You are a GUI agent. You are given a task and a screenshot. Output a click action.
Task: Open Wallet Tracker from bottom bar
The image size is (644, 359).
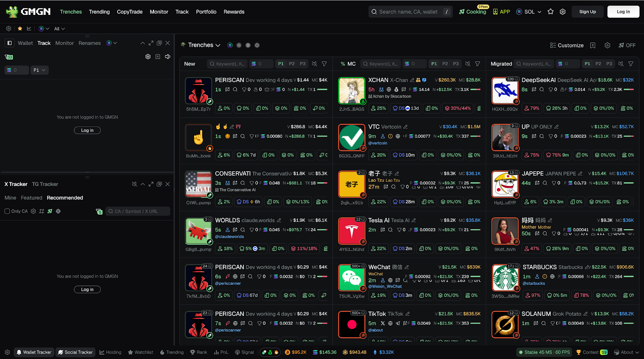pyautogui.click(x=34, y=352)
